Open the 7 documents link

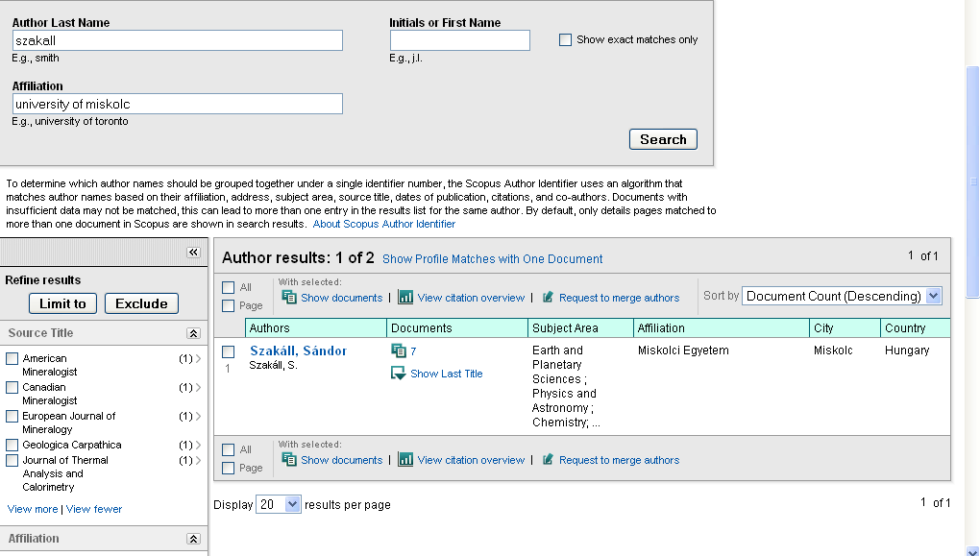(x=413, y=351)
